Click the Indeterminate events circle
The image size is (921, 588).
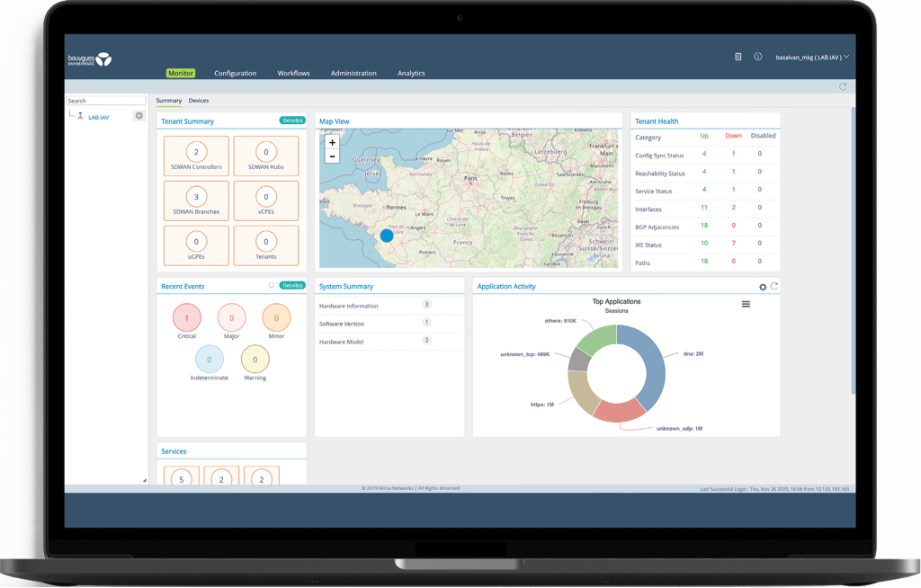tap(209, 360)
